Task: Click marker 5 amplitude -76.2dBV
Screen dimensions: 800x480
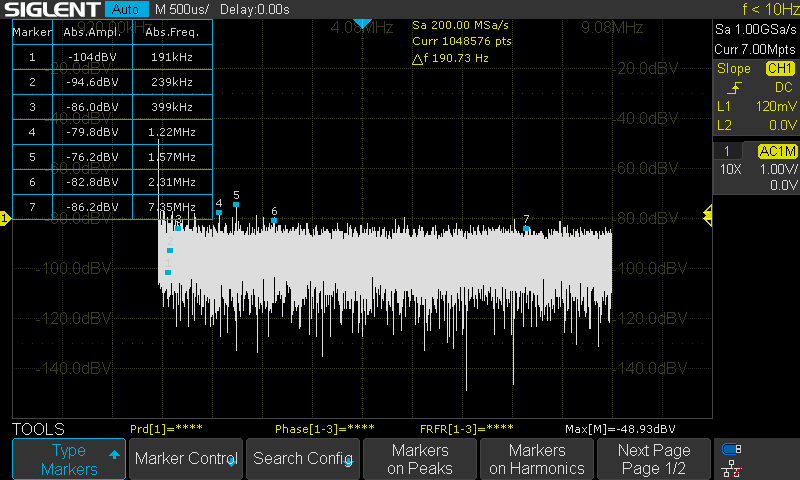Action: tap(92, 157)
